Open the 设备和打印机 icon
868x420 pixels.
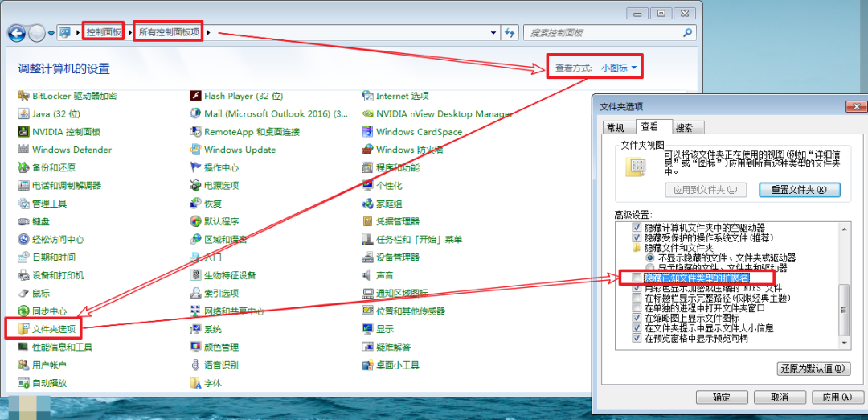coord(23,275)
